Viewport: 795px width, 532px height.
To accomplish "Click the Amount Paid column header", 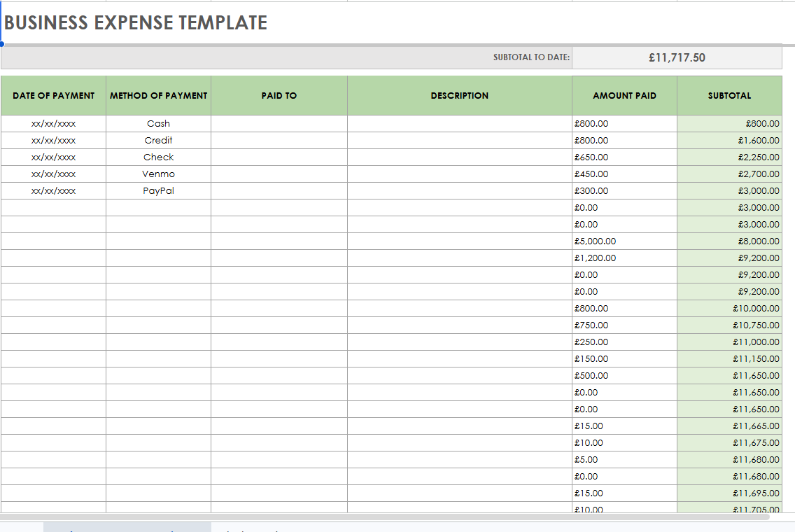I will click(624, 95).
